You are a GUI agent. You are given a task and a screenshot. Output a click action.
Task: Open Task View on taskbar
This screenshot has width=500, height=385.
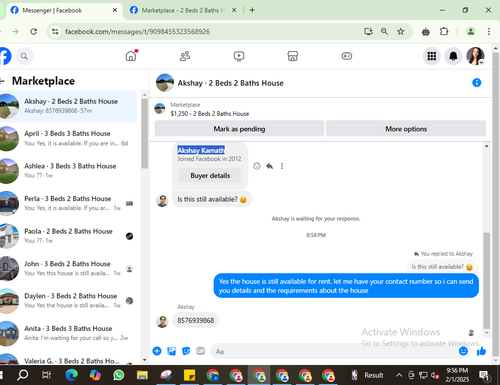[46, 375]
